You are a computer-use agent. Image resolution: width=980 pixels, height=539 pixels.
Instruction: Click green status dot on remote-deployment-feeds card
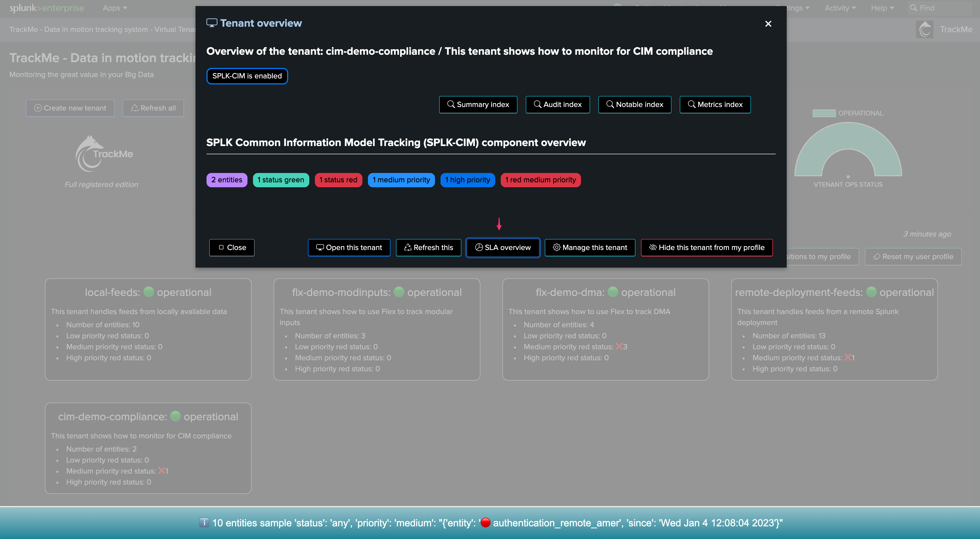click(871, 292)
